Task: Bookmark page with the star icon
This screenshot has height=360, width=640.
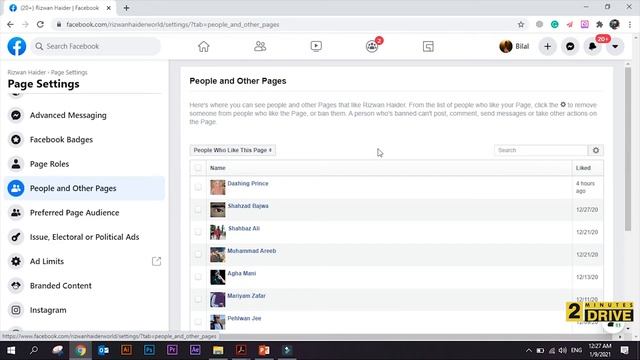Action: point(521,24)
